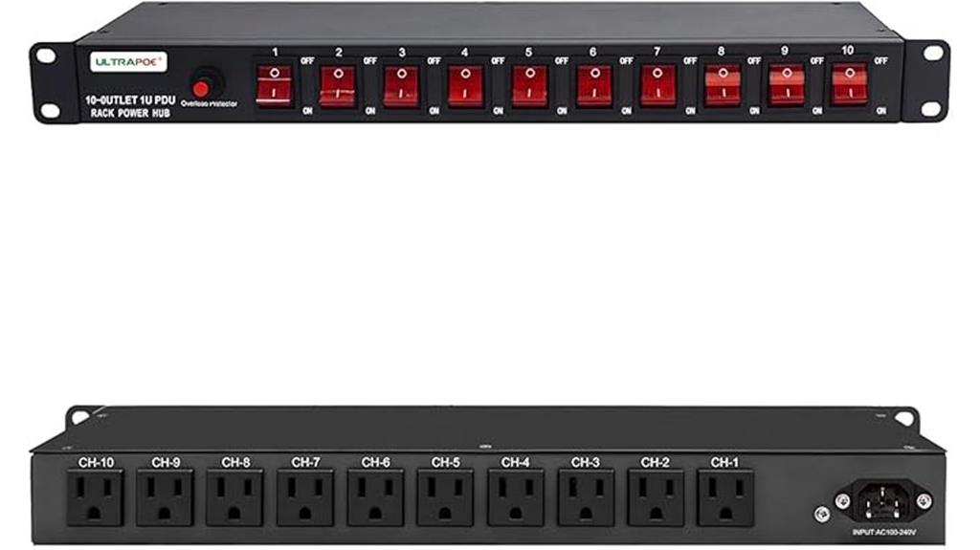Click the '10-OUTLET 1U PDU' text
Image resolution: width=980 pixels, height=550 pixels.
(130, 100)
